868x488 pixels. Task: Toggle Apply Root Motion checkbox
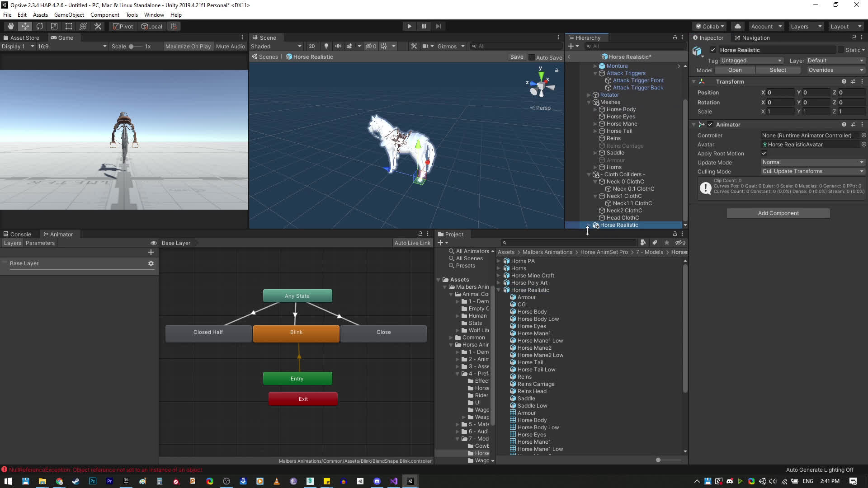[x=764, y=153]
